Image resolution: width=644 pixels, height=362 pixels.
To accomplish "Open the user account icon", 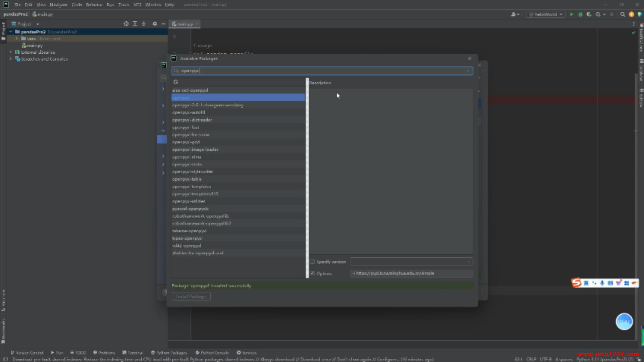I will (515, 14).
